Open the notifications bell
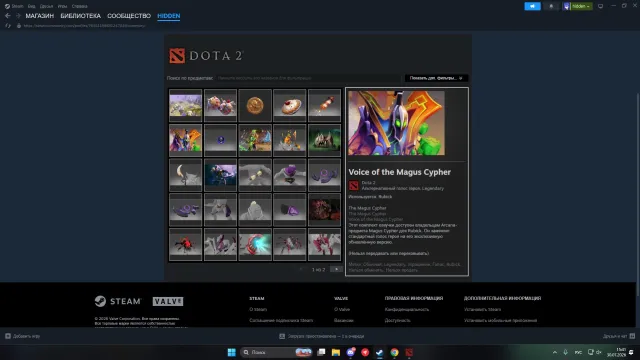Screen dimensions: 640x360 pyautogui.click(x=551, y=6)
